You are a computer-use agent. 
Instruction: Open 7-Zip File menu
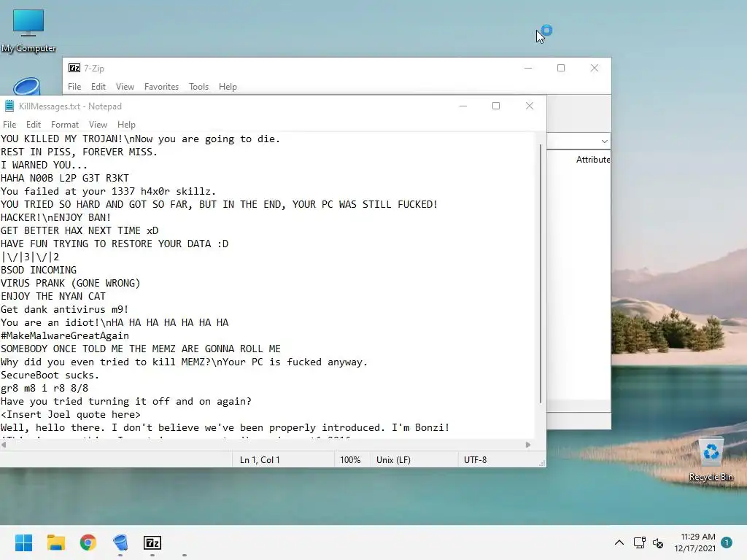click(74, 87)
